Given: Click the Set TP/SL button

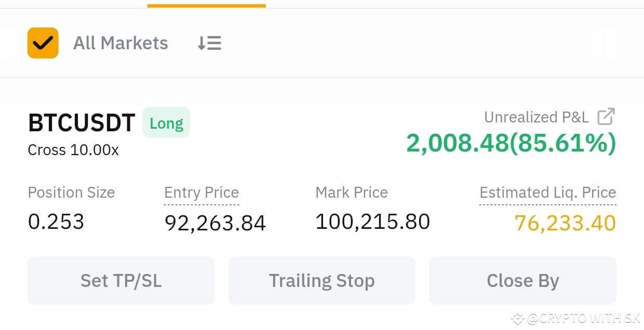Looking at the screenshot, I should (x=120, y=280).
